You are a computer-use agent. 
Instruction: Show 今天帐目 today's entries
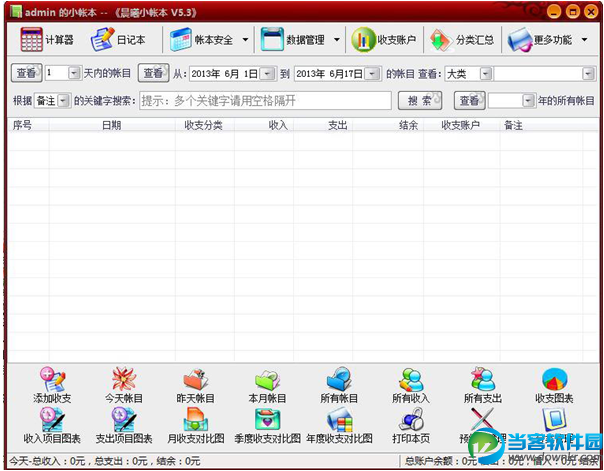(124, 384)
